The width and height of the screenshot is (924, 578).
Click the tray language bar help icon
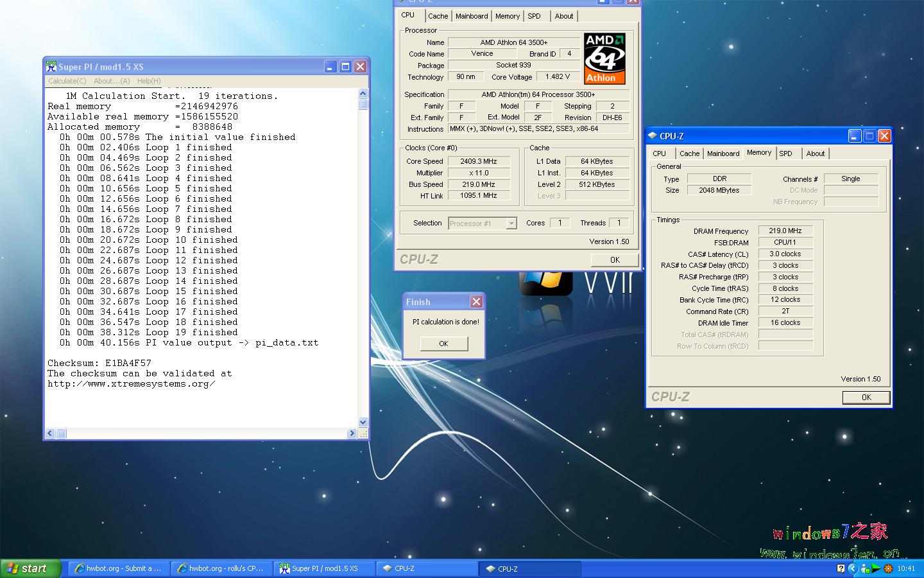click(x=841, y=568)
